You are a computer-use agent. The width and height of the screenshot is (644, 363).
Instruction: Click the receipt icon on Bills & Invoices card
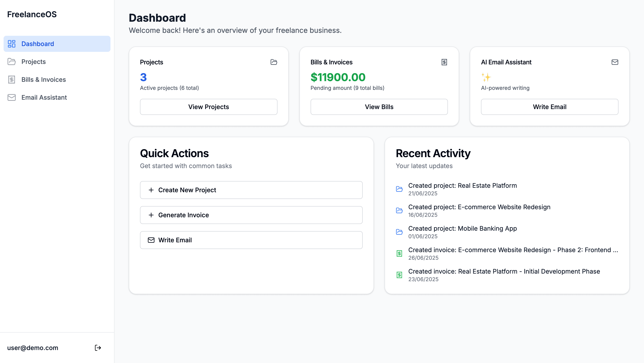click(445, 62)
